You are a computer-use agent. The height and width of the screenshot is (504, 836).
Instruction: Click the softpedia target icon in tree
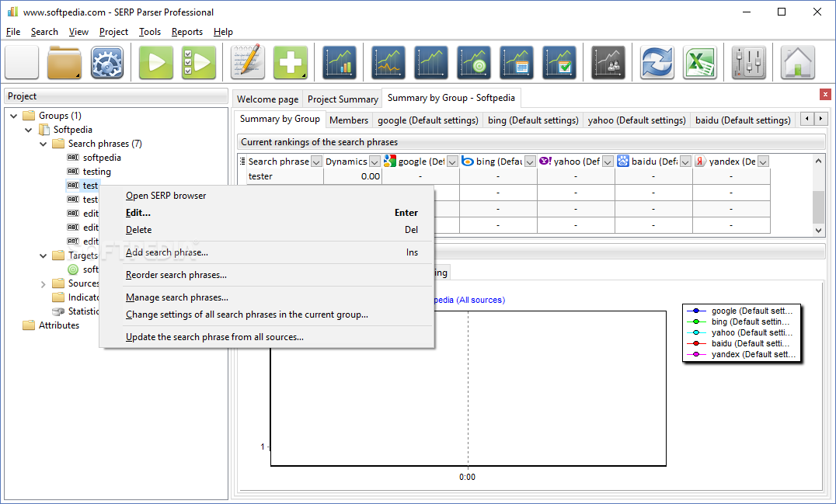[x=73, y=269]
